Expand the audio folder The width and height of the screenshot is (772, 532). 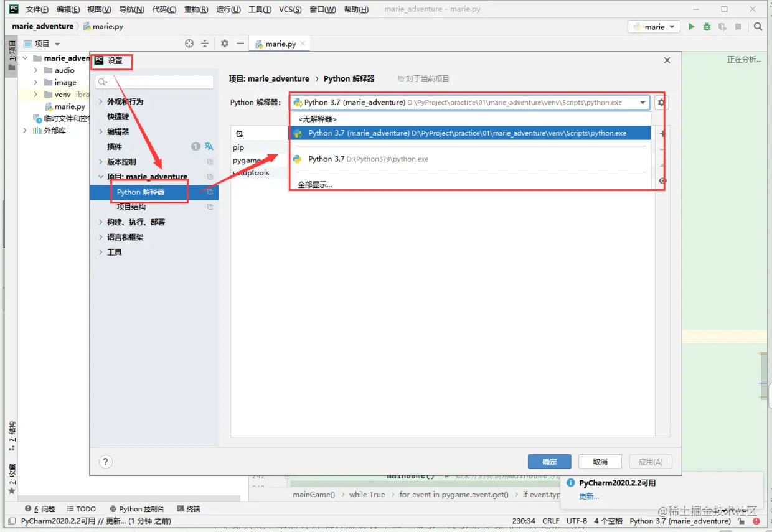pos(36,70)
